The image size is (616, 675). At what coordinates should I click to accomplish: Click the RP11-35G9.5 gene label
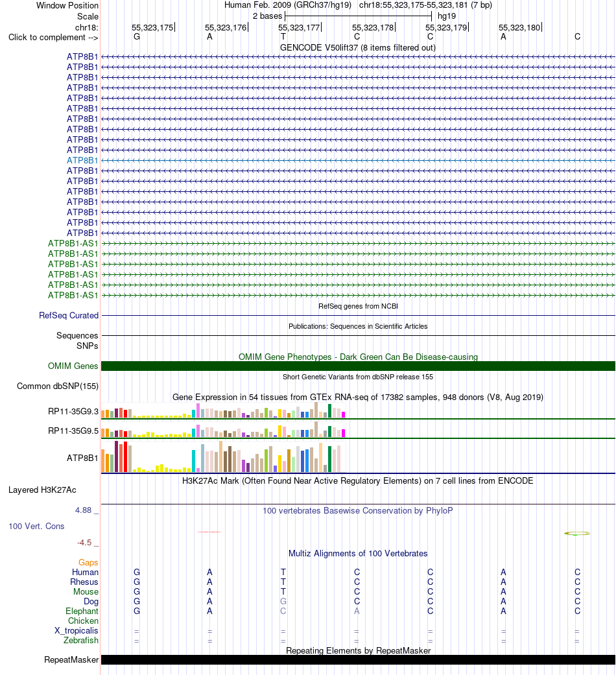click(73, 431)
